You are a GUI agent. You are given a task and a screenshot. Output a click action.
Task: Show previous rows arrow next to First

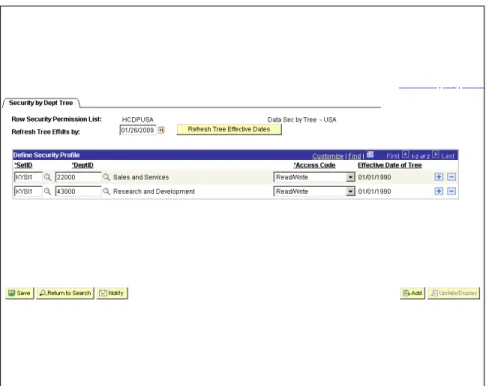405,155
